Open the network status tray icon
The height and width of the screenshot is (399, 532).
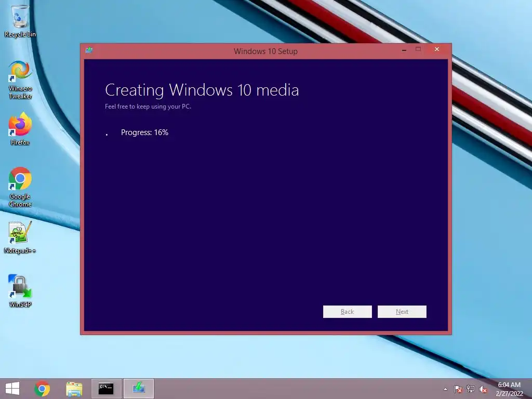[x=471, y=389]
